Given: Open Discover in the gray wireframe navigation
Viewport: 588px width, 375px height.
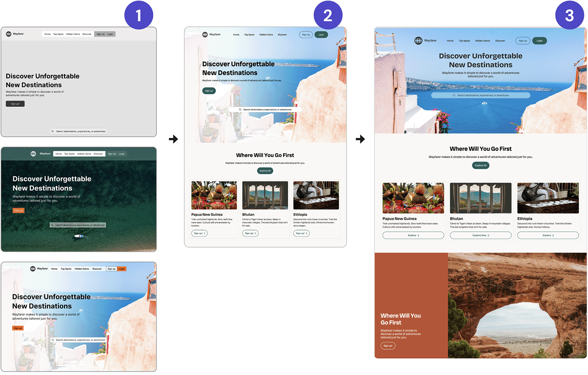Looking at the screenshot, I should tap(87, 34).
